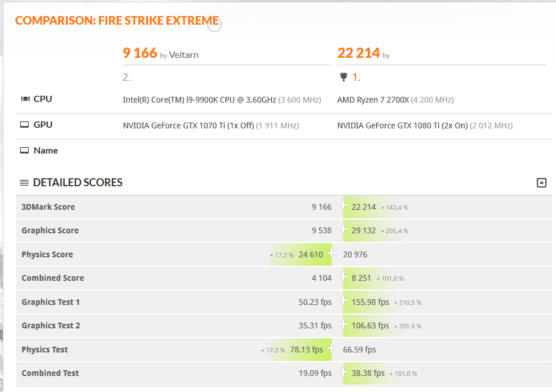The width and height of the screenshot is (556, 392).
Task: Click the trophy icon beside rank 1
Action: [344, 77]
